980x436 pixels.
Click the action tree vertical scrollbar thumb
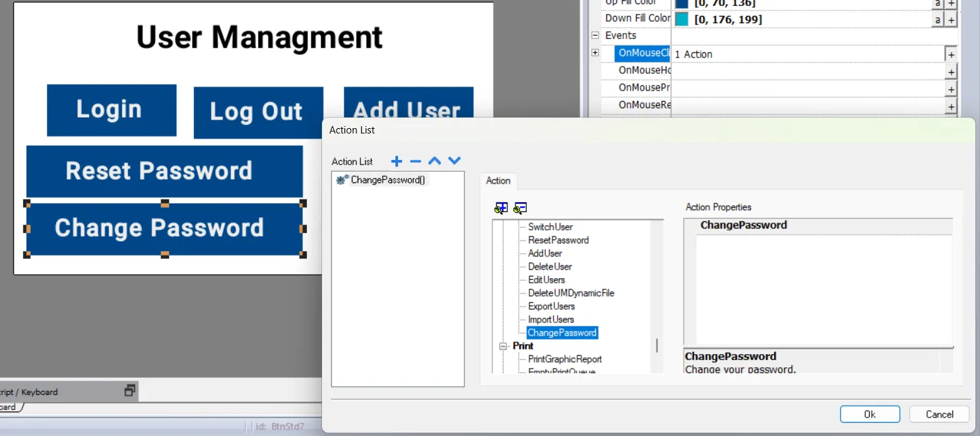(657, 345)
